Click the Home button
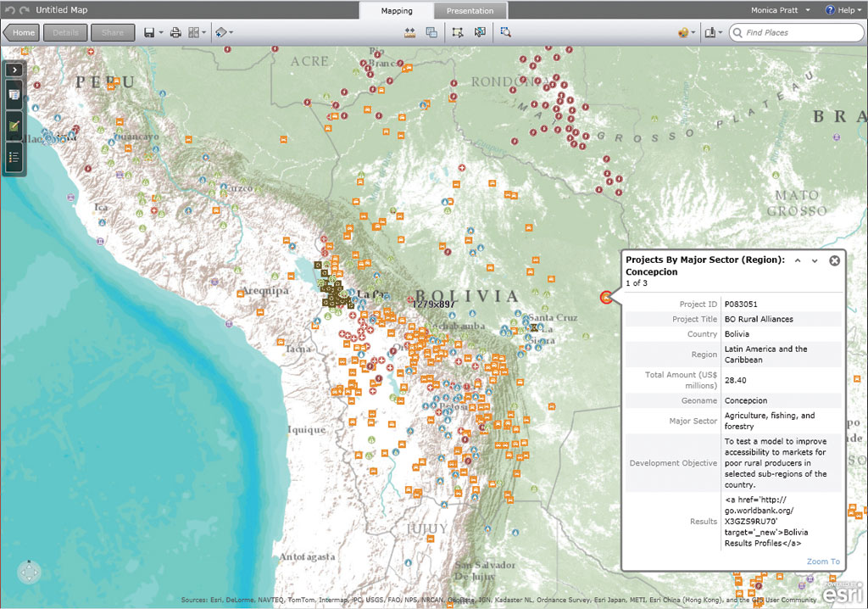 22,32
